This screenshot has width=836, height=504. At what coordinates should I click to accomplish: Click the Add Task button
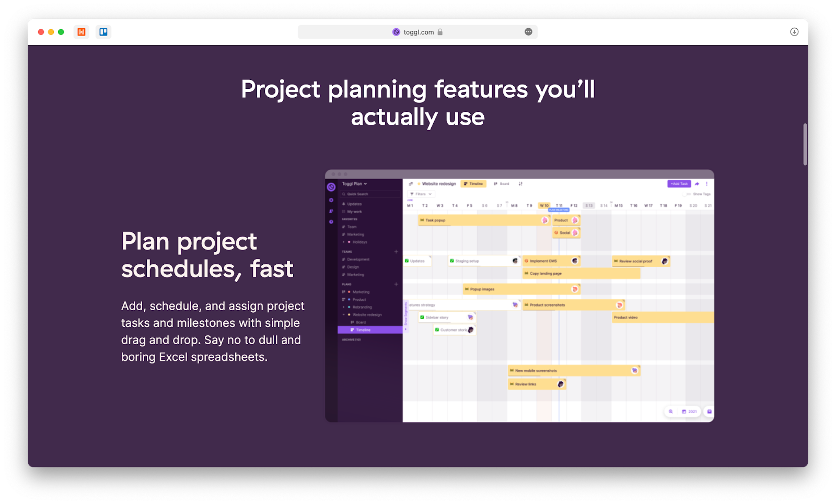click(679, 184)
